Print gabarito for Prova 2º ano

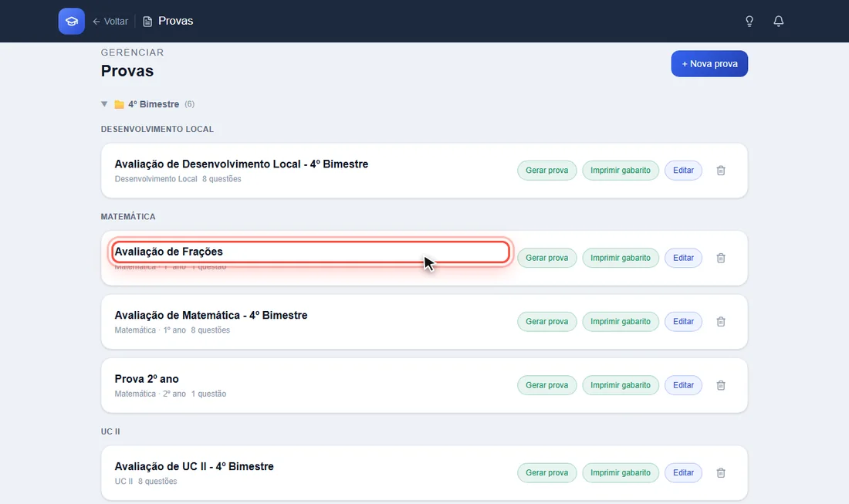tap(621, 385)
